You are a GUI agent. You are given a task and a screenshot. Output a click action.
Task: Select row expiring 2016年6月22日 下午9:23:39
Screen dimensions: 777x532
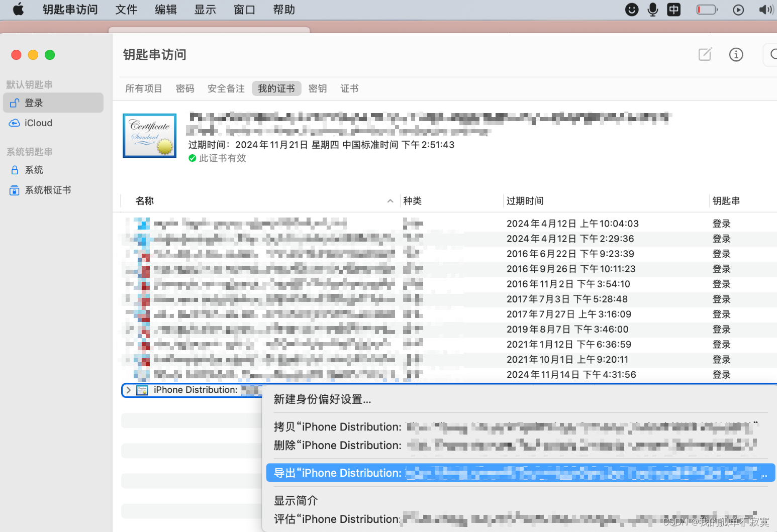click(448, 254)
